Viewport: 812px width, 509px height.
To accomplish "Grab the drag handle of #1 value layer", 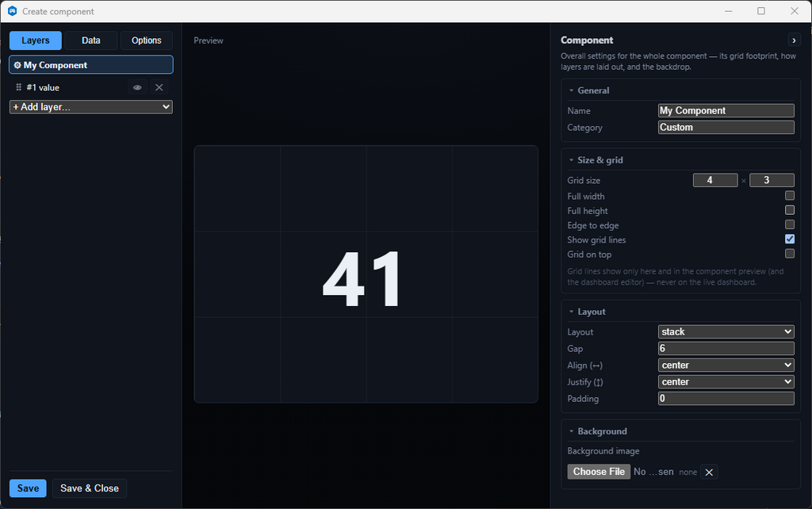I will point(19,87).
